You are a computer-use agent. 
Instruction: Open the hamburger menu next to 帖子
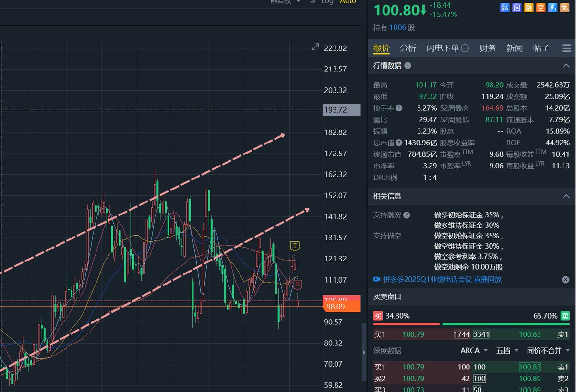[566, 48]
